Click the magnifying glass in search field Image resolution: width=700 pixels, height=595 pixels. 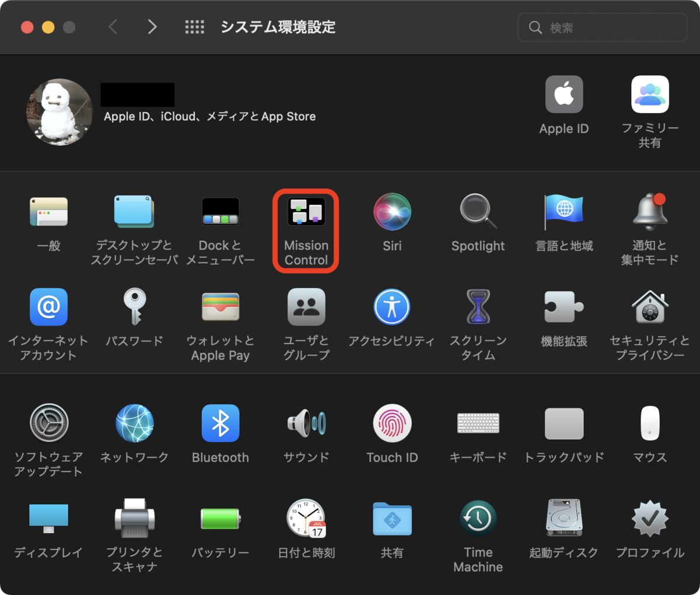(535, 27)
